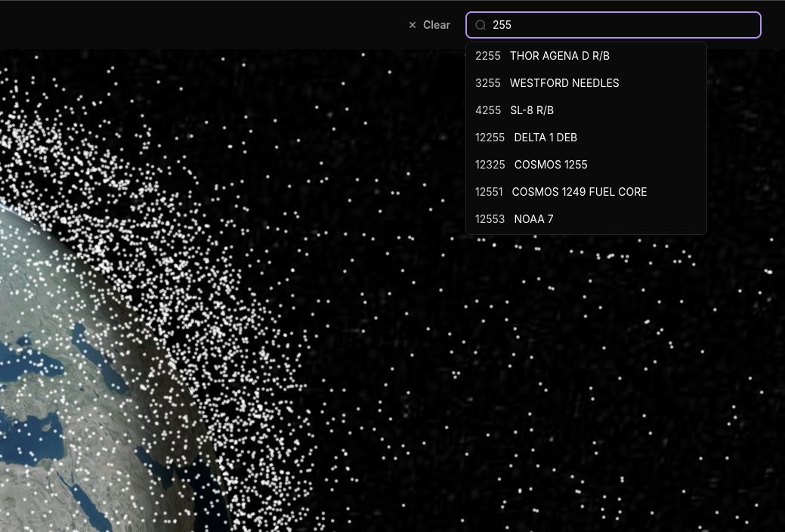Viewport: 785px width, 532px height.
Task: Click the magnifier icon in search box
Action: (481, 25)
